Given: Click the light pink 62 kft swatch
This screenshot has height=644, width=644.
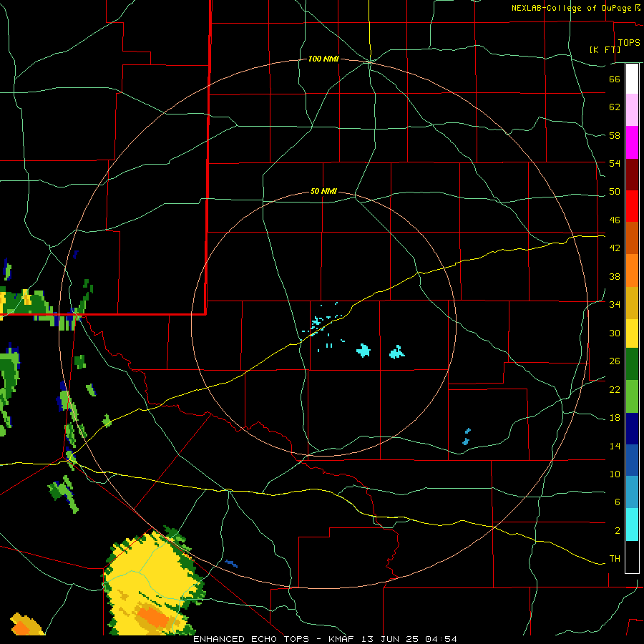Looking at the screenshot, I should pos(632,109).
